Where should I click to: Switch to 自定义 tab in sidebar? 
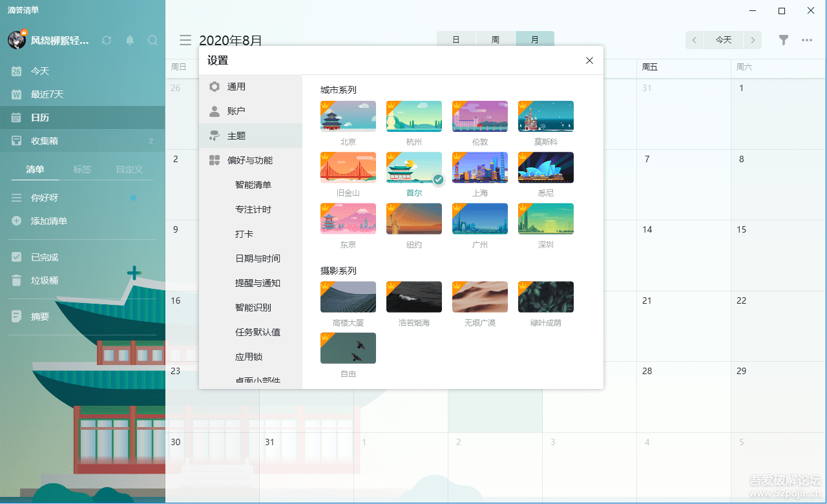pos(129,169)
